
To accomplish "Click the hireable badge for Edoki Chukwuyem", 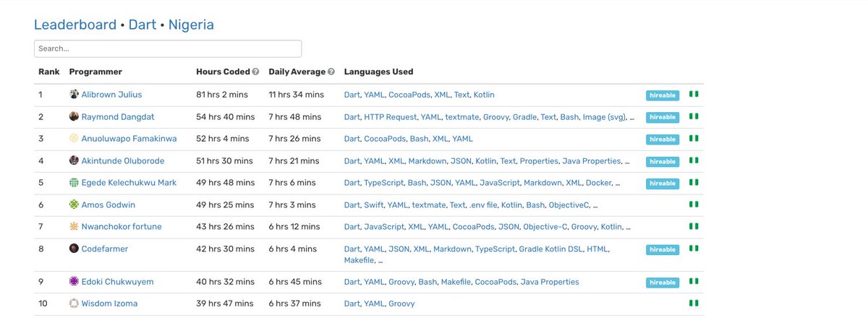I will [x=663, y=283].
